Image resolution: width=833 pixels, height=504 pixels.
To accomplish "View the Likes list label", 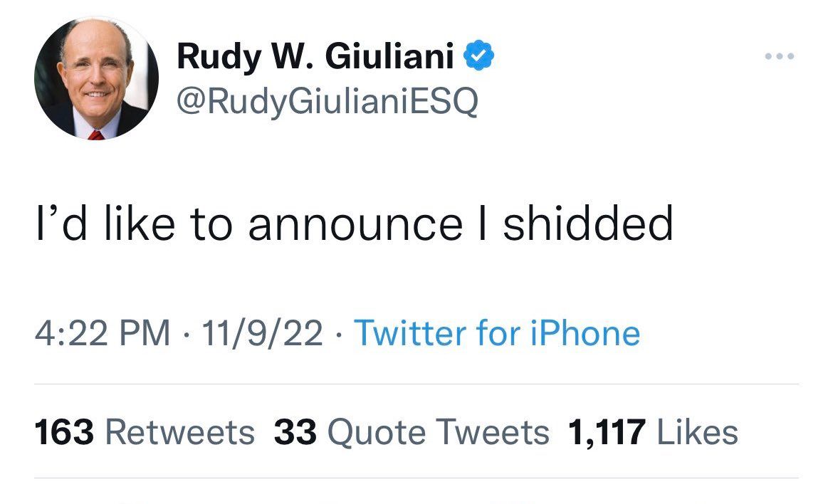I will 697,432.
